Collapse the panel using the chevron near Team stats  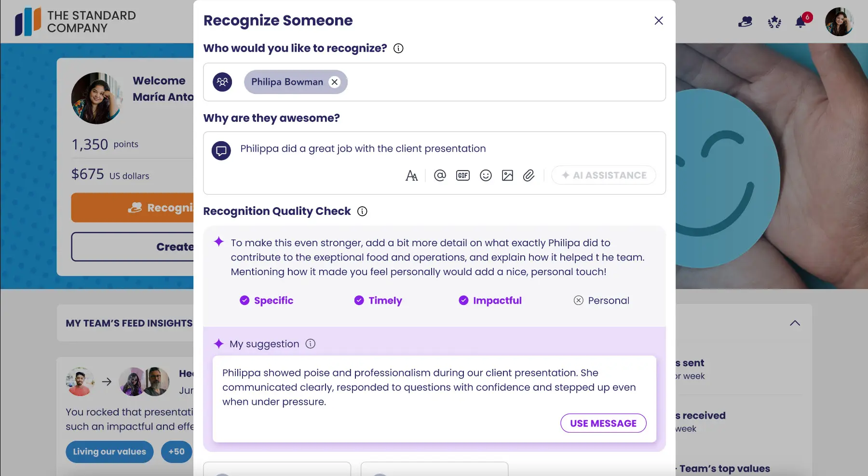click(795, 323)
